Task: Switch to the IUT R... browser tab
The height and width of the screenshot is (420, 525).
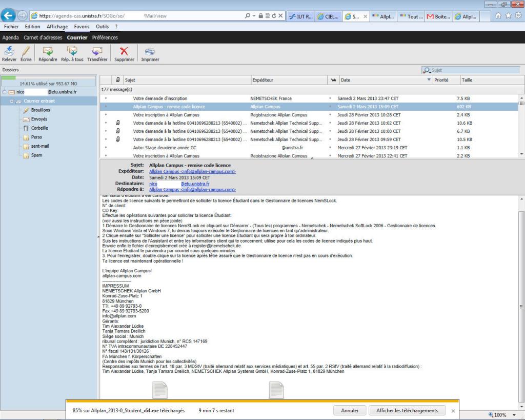Action: pyautogui.click(x=300, y=16)
